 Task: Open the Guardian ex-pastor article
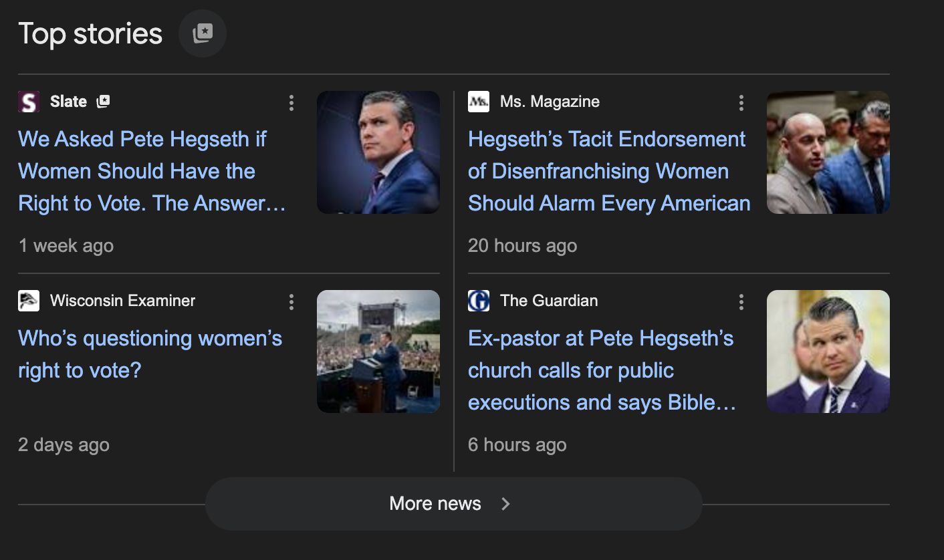click(600, 370)
